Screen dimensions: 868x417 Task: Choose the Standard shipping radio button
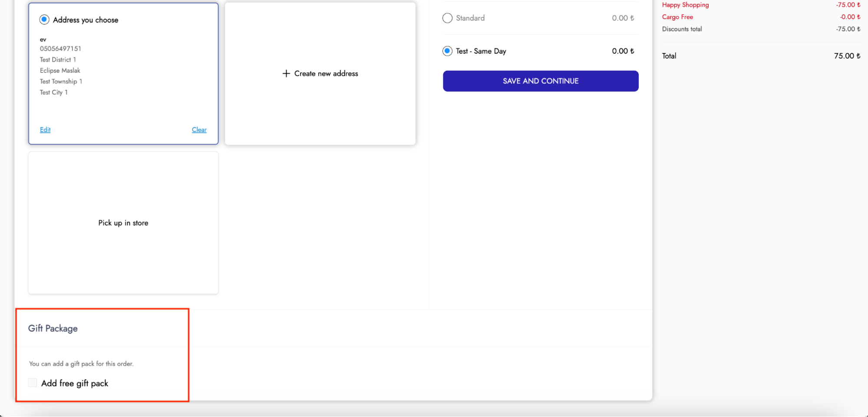[x=447, y=18]
